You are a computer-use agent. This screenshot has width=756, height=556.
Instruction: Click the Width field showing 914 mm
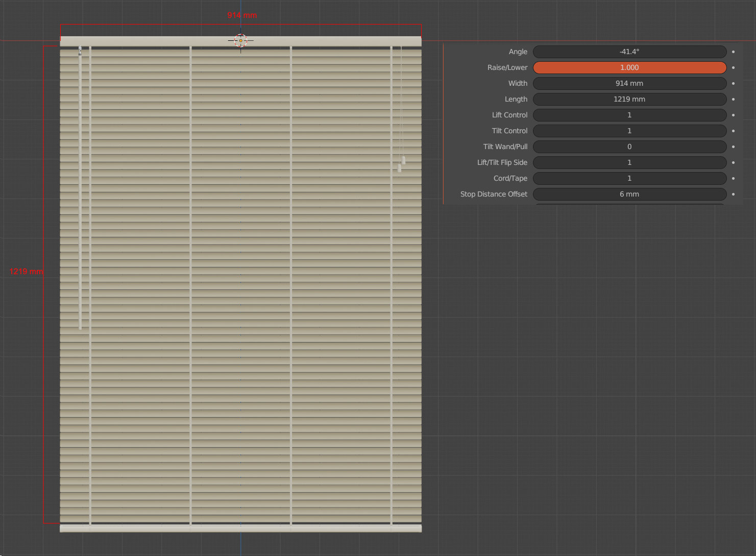pos(629,83)
